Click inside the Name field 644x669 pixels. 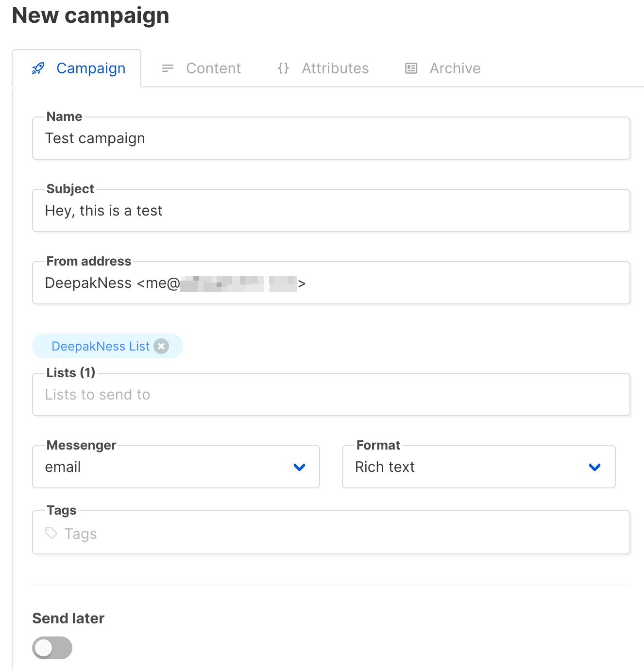click(x=332, y=138)
